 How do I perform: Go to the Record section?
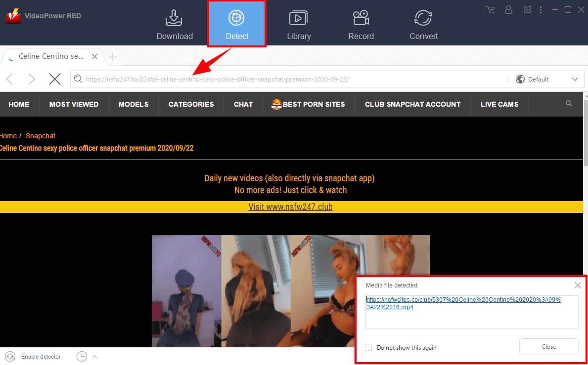coord(361,25)
